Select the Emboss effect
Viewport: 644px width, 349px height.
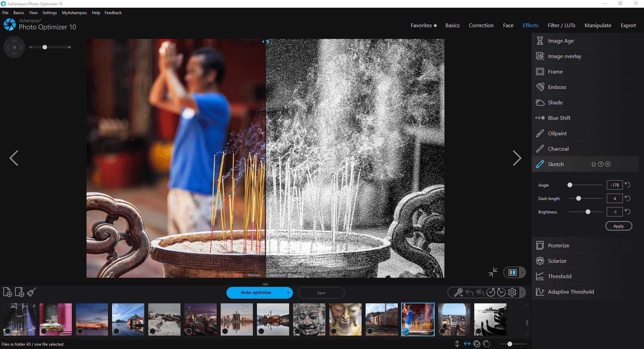557,87
